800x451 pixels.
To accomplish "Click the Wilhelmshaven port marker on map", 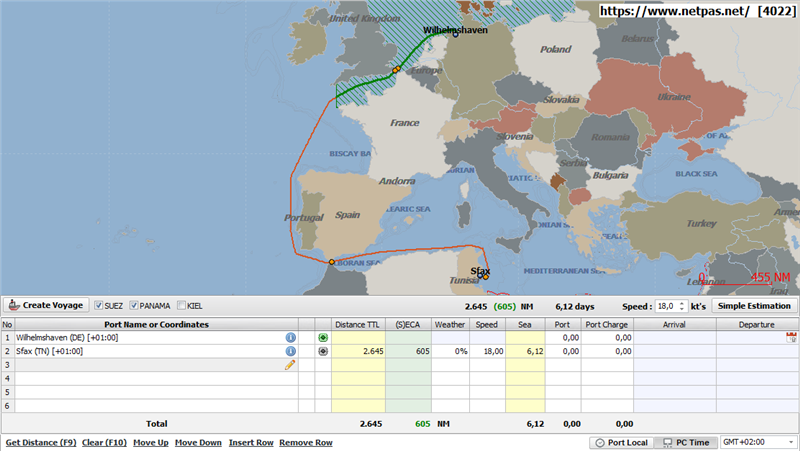I will [456, 35].
